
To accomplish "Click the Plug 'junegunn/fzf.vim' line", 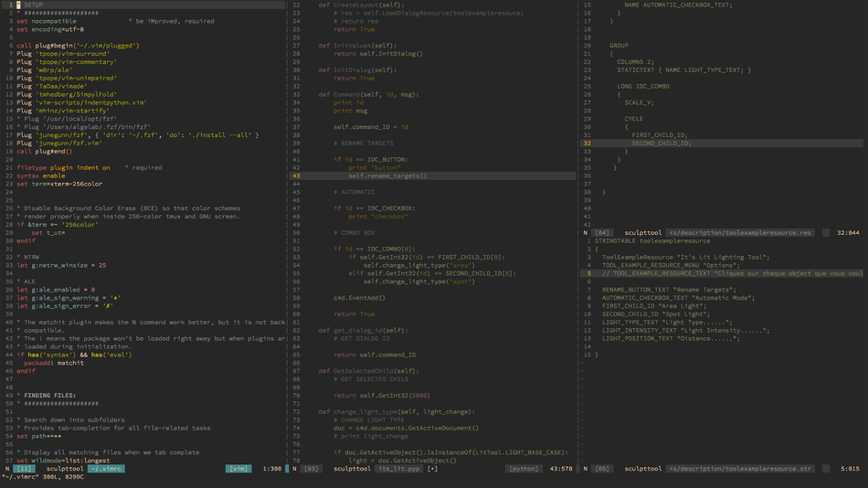I will click(59, 143).
